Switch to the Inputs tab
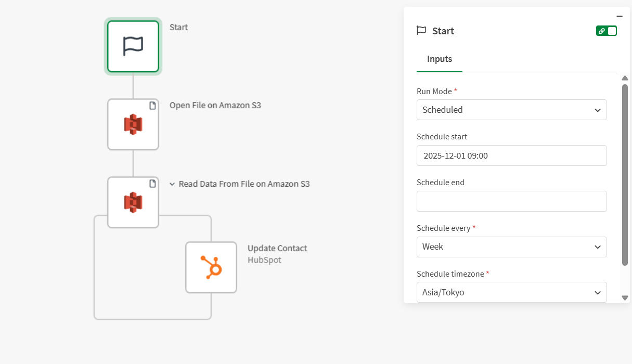 pos(439,59)
